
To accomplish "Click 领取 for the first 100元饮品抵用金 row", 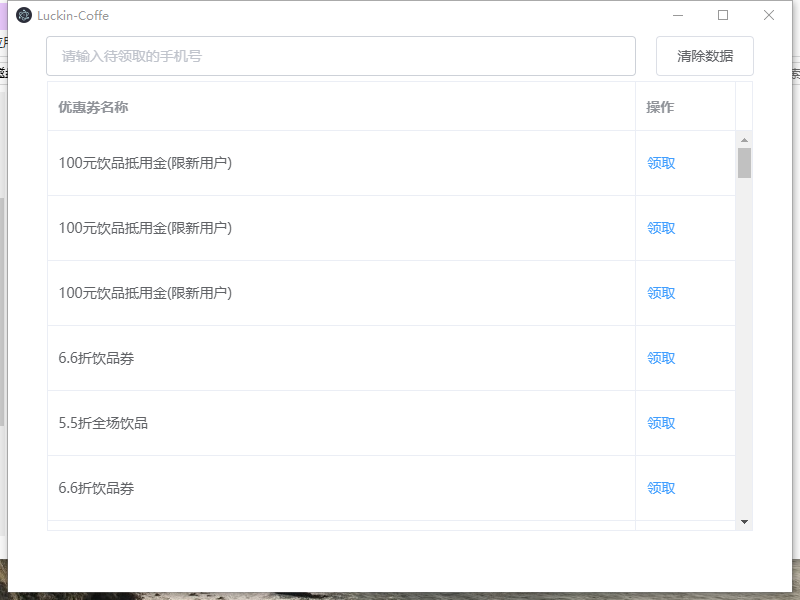I will (x=661, y=163).
